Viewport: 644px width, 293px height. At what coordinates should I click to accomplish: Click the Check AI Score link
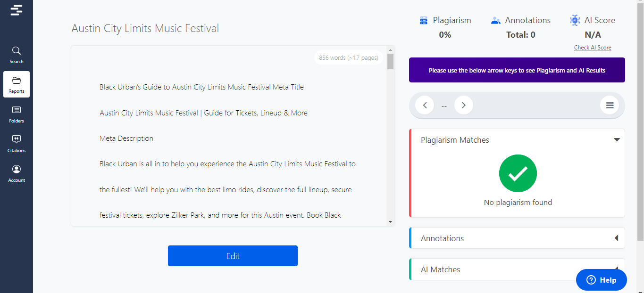(x=593, y=48)
